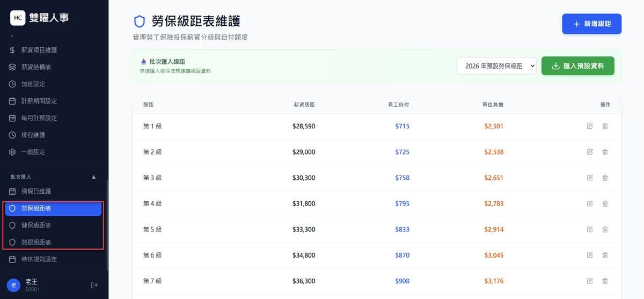Go to 薪資項目維護 menu item

click(39, 50)
